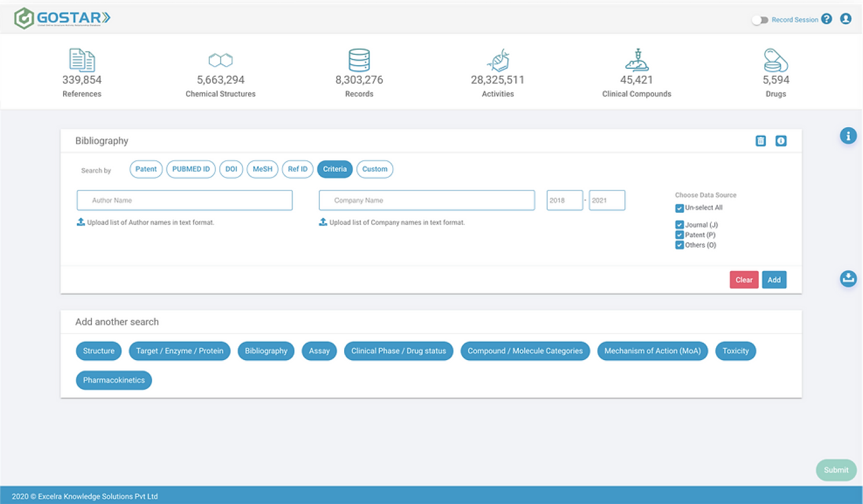863x504 pixels.
Task: Select the MeSH search option
Action: click(x=263, y=169)
